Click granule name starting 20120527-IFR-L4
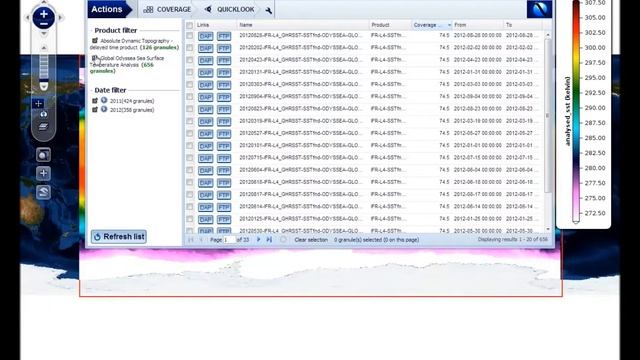This screenshot has height=360, width=640. pyautogui.click(x=300, y=133)
